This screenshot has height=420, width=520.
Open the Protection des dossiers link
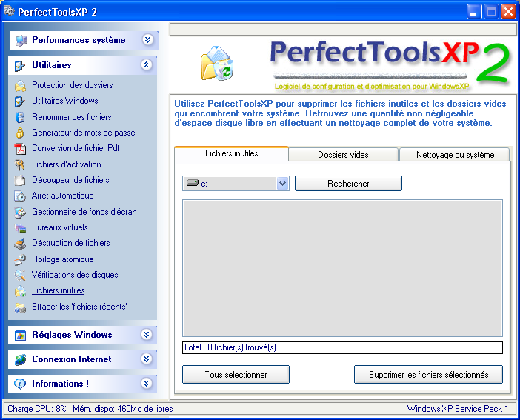click(73, 85)
